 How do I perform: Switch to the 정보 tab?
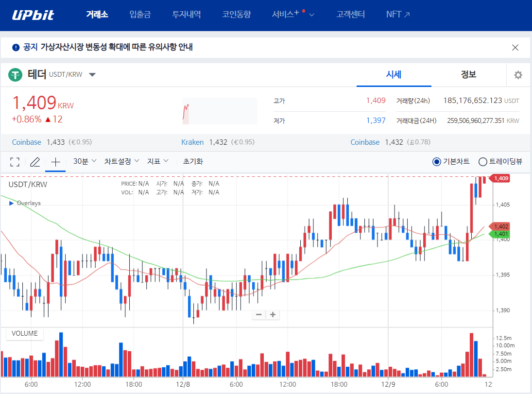point(468,74)
